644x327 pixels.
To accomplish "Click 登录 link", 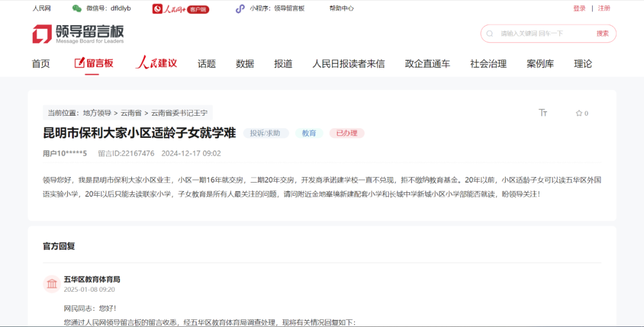I will pos(580,8).
